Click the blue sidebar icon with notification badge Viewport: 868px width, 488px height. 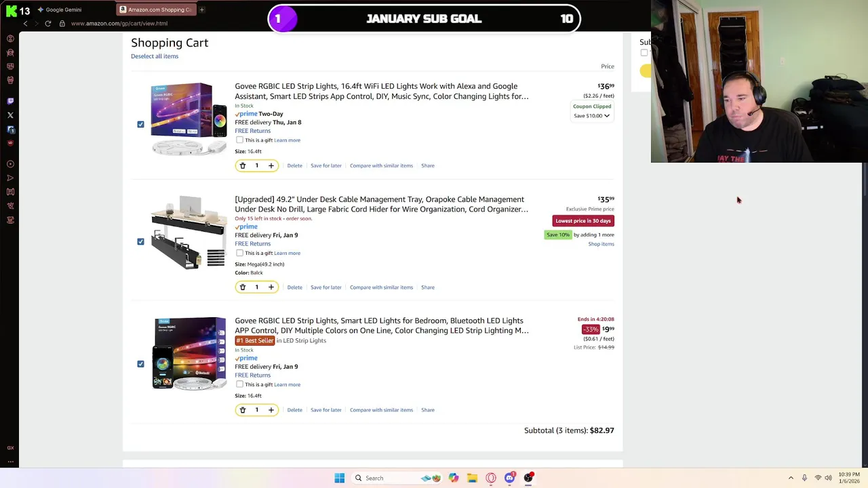click(x=10, y=129)
